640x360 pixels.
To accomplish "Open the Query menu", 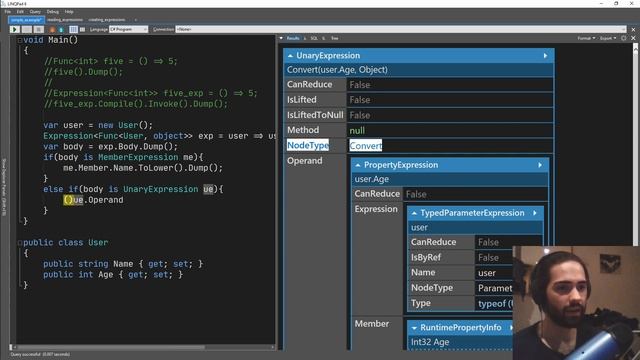I will click(35, 12).
